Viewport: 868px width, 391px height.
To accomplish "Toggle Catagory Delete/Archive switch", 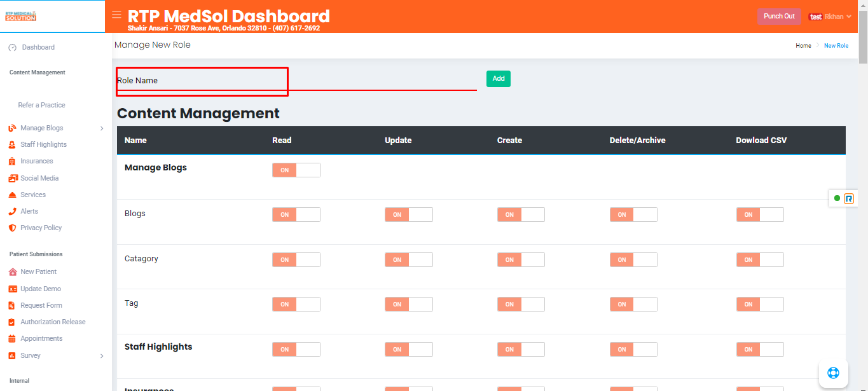I will pyautogui.click(x=633, y=259).
